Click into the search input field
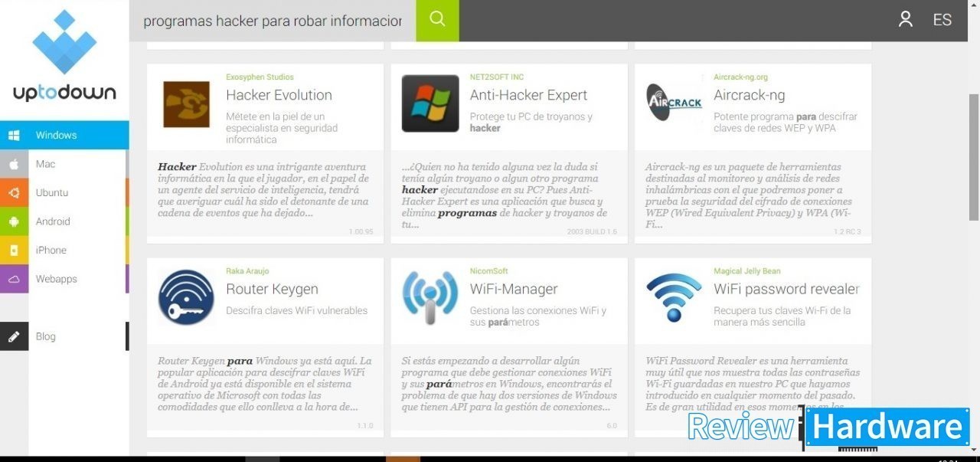 coord(273,21)
